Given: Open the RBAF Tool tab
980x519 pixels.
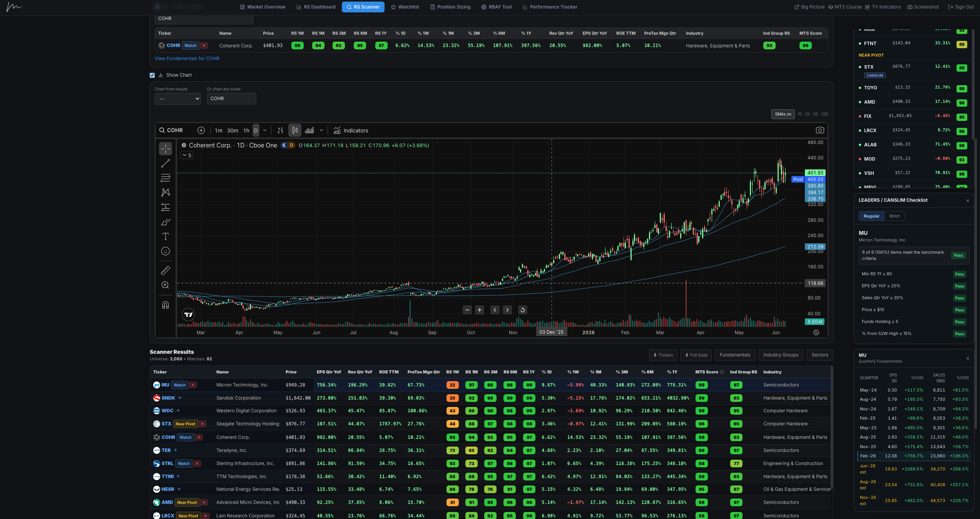Looking at the screenshot, I should 496,7.
